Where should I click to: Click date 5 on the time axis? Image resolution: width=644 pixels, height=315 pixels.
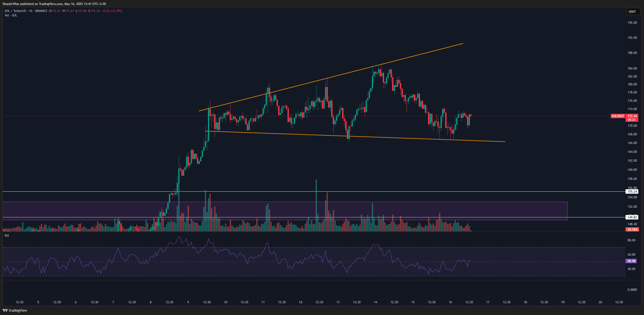tap(38, 302)
